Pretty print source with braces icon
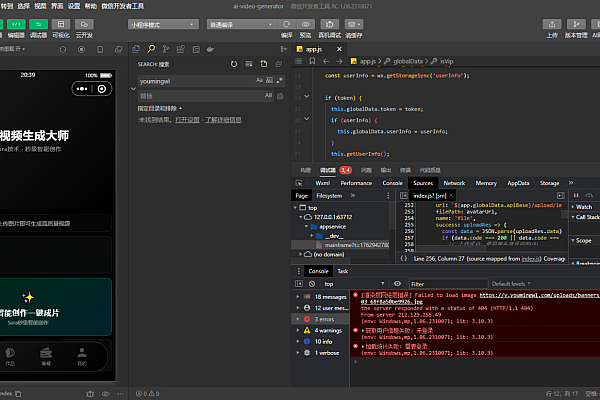Screen dimensions: 600x400 pyautogui.click(x=403, y=258)
